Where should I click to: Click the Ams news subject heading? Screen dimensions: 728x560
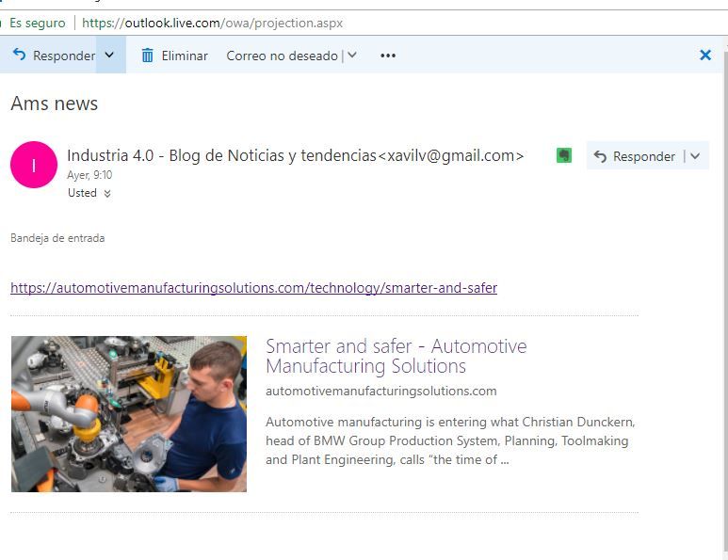(x=54, y=104)
